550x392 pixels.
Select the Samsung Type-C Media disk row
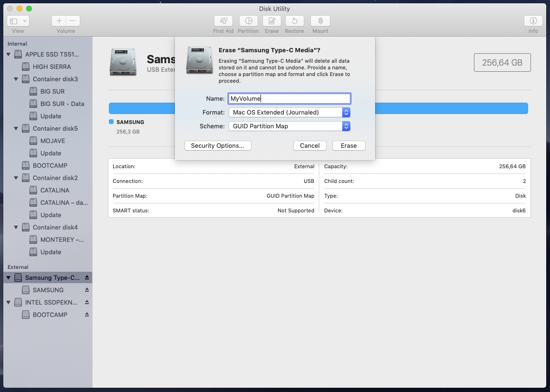click(x=48, y=277)
